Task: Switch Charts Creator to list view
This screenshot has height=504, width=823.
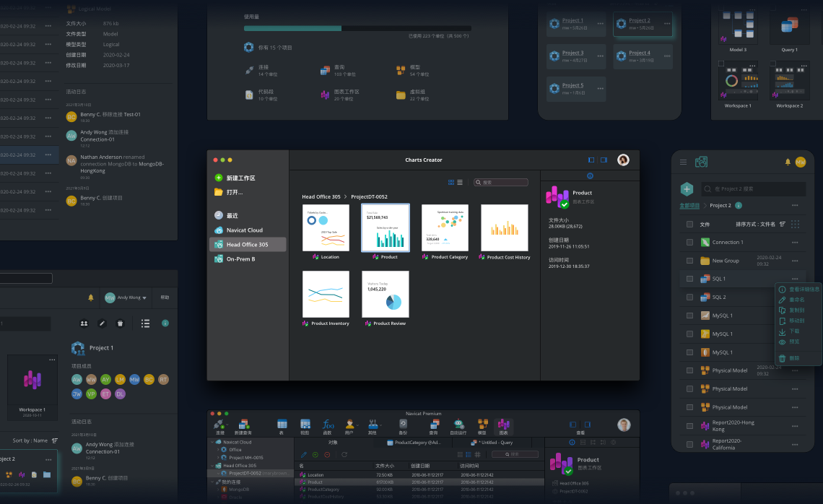Action: click(x=460, y=182)
